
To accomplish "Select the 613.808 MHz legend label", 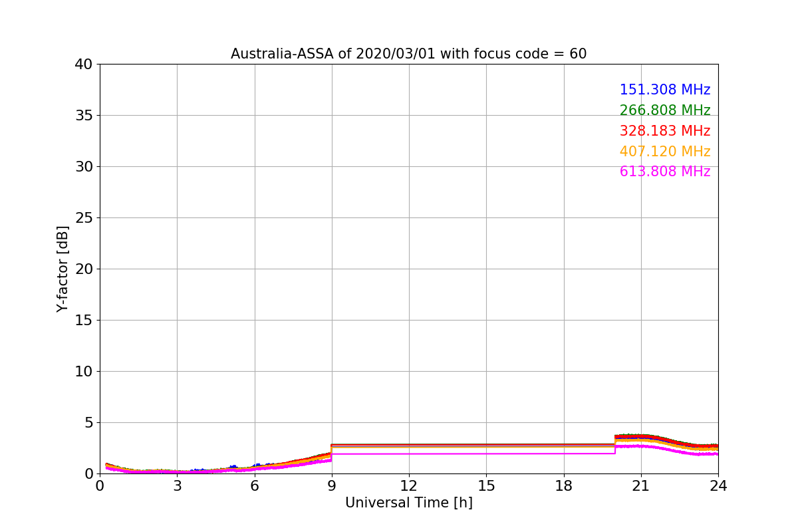I will [665, 172].
